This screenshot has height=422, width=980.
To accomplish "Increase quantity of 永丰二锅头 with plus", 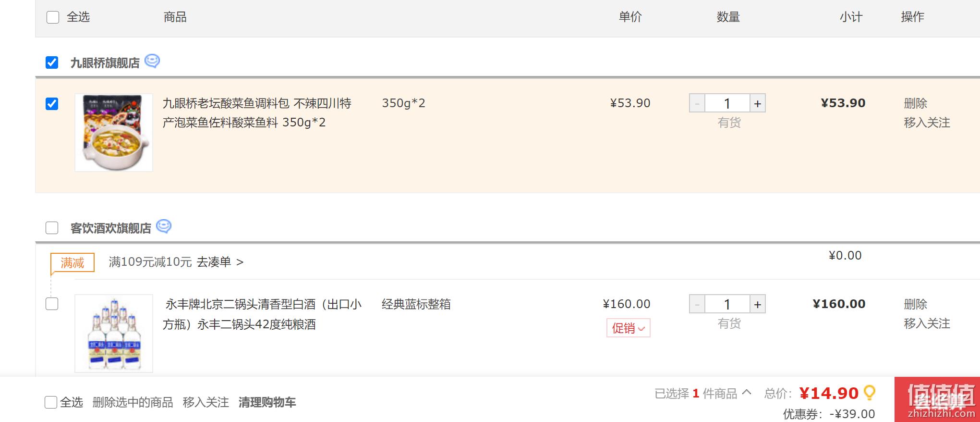I will tap(757, 304).
